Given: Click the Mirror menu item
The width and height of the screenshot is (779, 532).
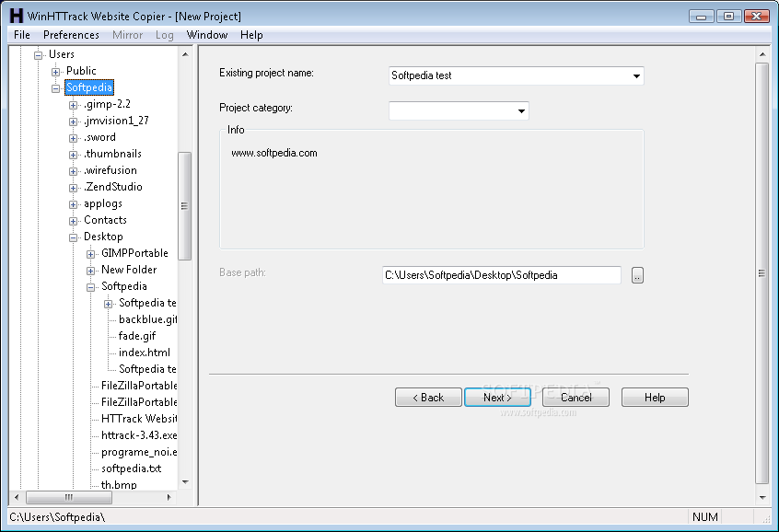Looking at the screenshot, I should [x=127, y=35].
